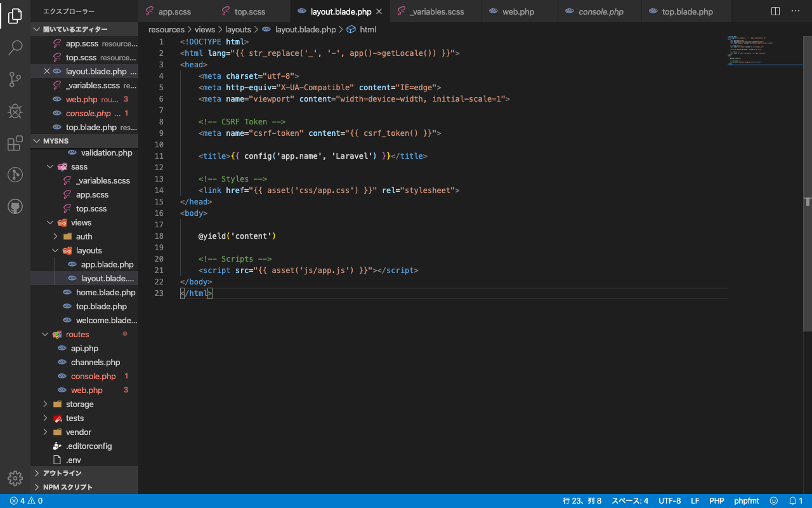Viewport: 812px width, 508px height.
Task: Place cursor on the csrf-token meta line
Action: (319, 133)
